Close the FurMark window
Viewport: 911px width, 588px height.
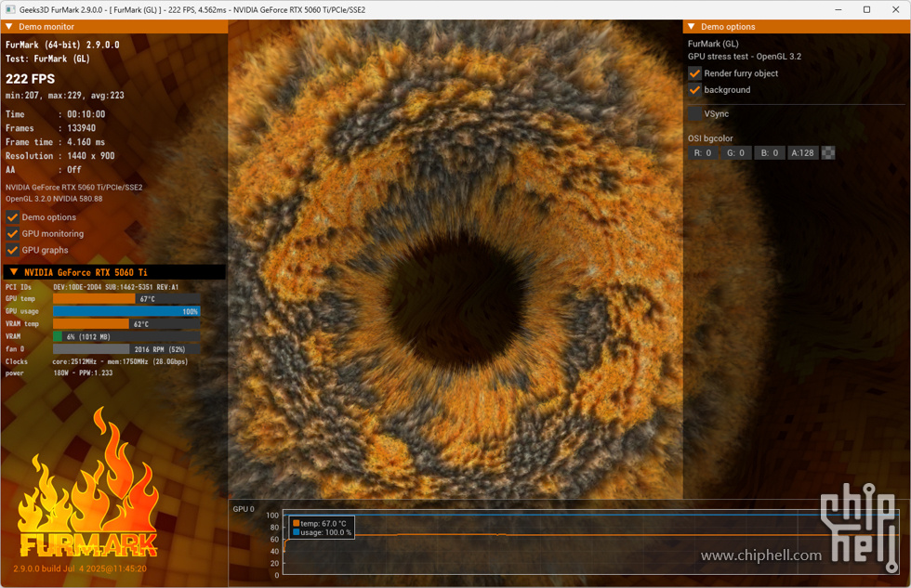[895, 10]
